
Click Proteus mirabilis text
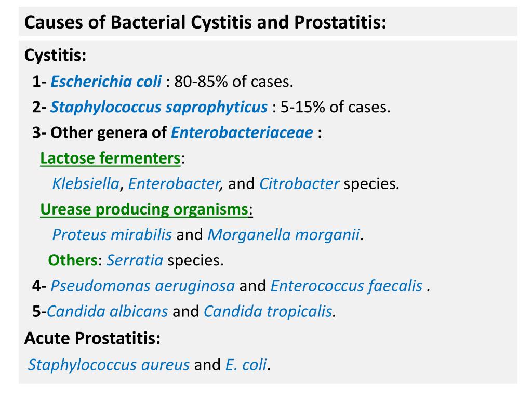click(x=112, y=235)
